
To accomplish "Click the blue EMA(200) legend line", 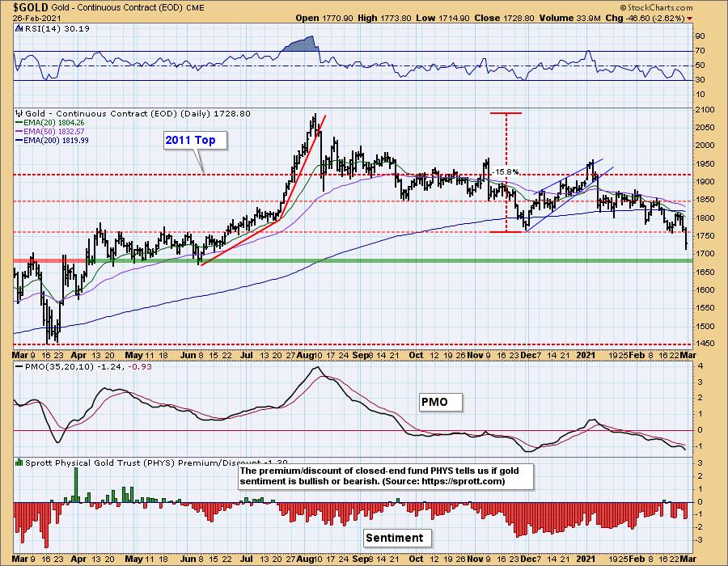I will coord(19,140).
